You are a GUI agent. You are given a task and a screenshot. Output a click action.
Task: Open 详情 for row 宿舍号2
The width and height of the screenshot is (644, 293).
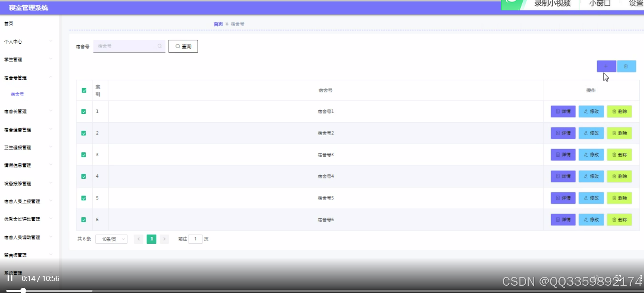click(x=563, y=133)
